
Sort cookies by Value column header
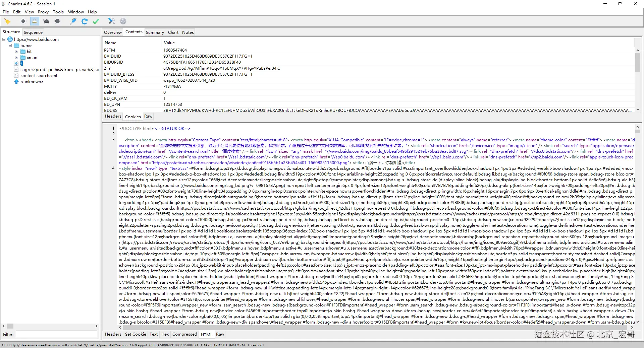pos(398,43)
